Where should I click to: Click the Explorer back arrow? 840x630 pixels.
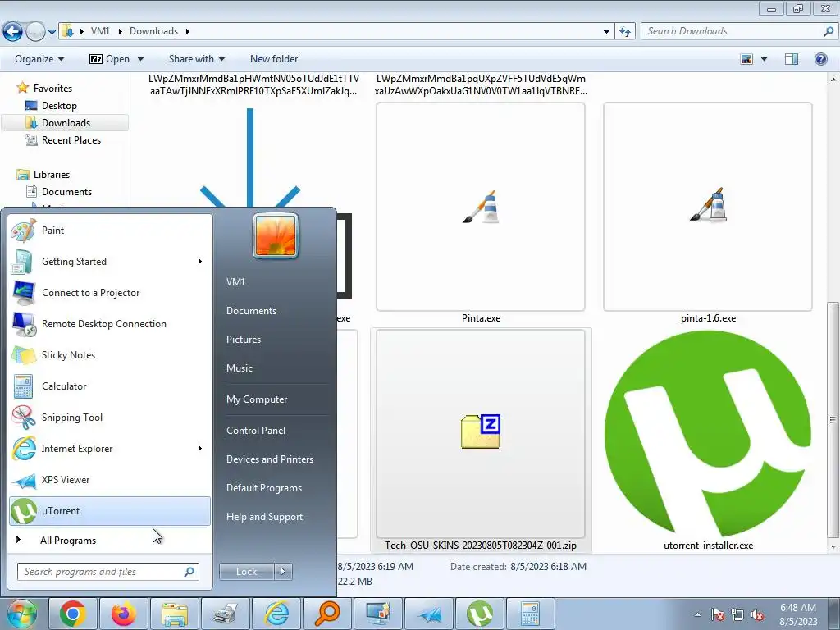(x=13, y=32)
